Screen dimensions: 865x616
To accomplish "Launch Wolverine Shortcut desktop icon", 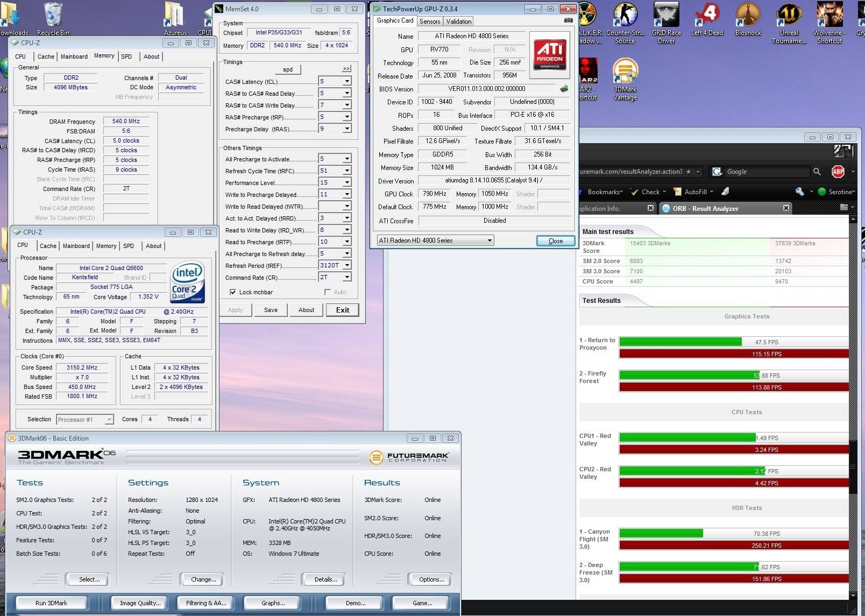I will tap(829, 22).
